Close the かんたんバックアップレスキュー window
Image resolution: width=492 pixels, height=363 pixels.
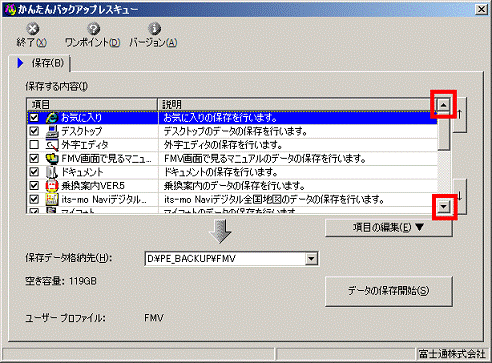point(481,9)
